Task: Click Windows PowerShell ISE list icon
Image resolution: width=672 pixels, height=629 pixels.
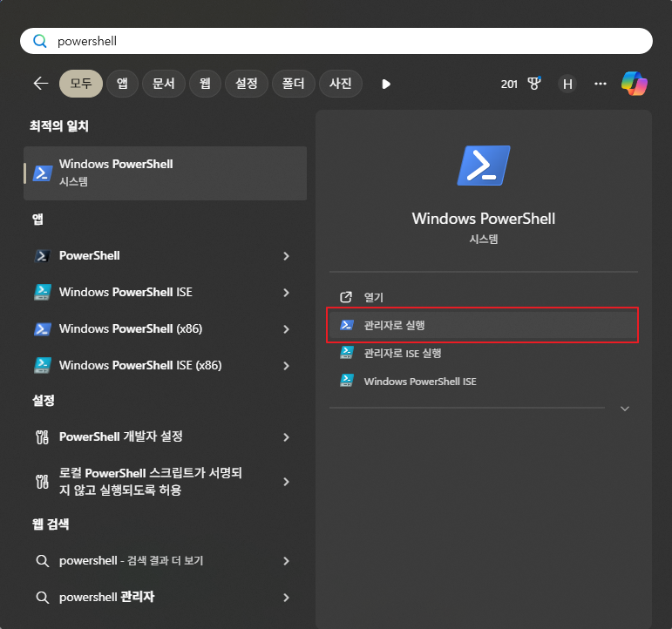Action: coord(43,292)
